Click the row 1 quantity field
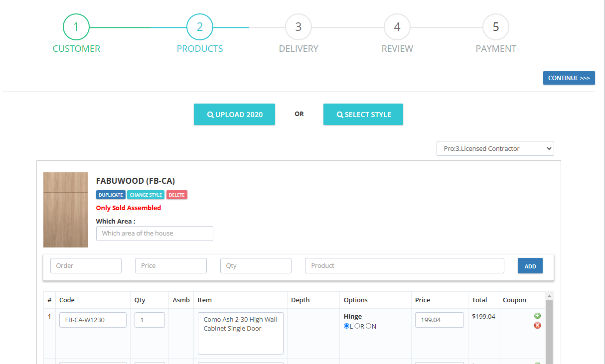605x364 pixels. point(150,320)
